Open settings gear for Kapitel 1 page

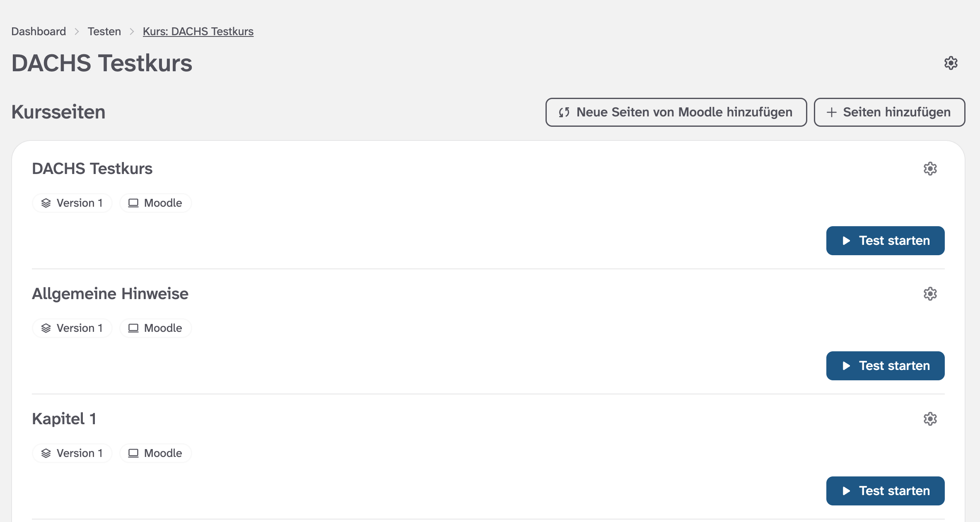tap(930, 419)
